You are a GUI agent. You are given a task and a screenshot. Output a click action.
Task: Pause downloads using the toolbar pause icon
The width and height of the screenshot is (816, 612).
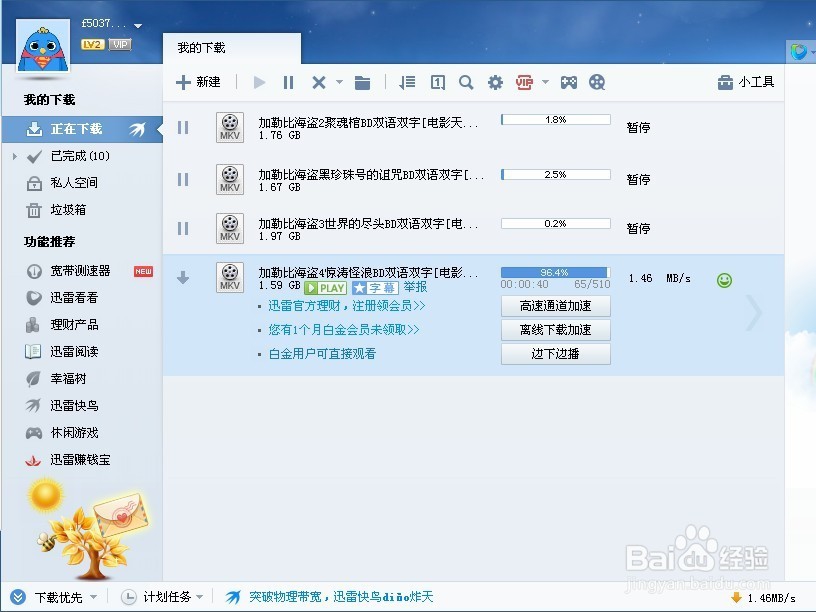(288, 82)
